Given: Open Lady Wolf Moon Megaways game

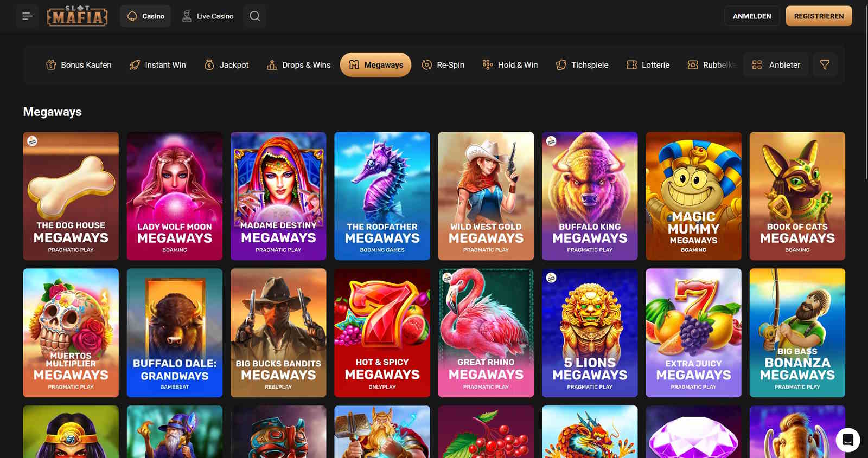Looking at the screenshot, I should coord(175,196).
